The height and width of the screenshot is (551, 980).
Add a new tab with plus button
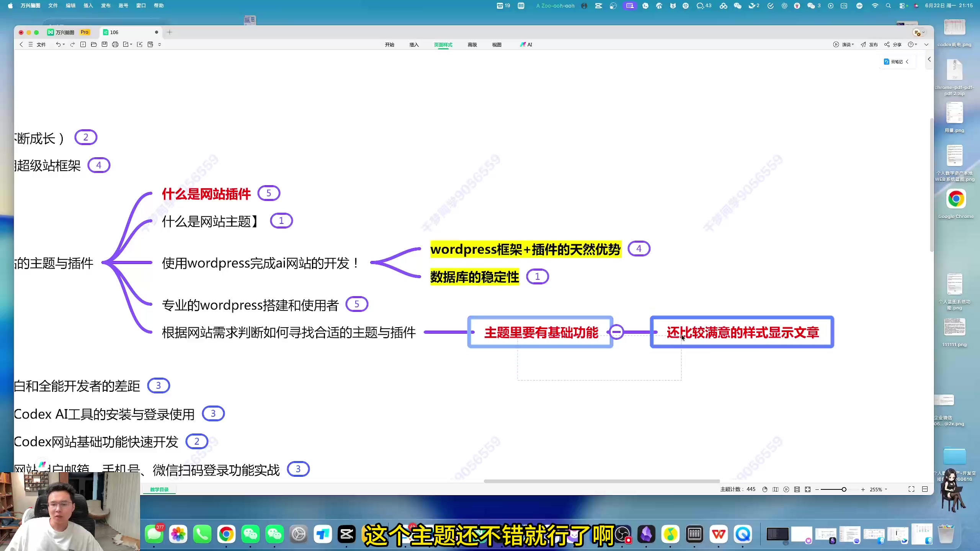tap(170, 32)
